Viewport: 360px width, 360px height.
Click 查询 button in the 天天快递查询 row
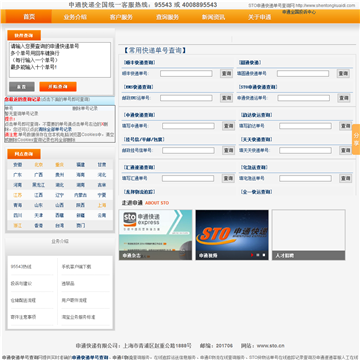pos(345,151)
